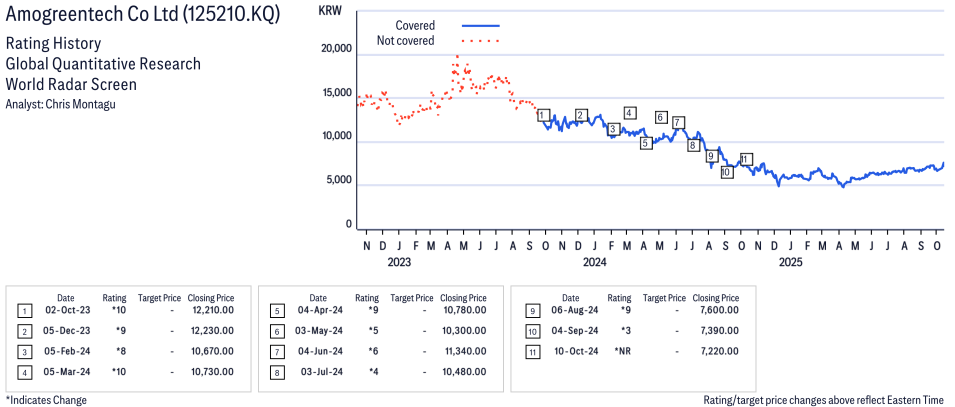Click the solid blue Covered legend line

(x=481, y=25)
